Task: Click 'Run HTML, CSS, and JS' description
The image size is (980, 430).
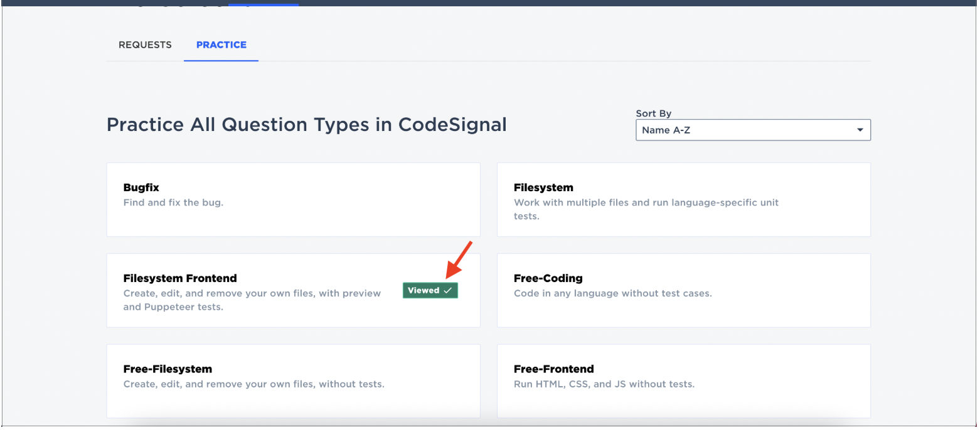Action: coord(604,384)
